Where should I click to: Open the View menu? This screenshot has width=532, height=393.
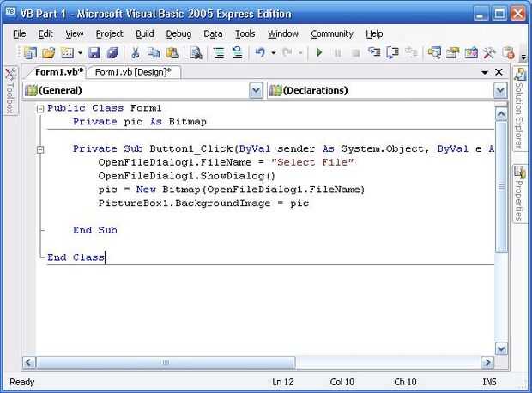coord(75,34)
